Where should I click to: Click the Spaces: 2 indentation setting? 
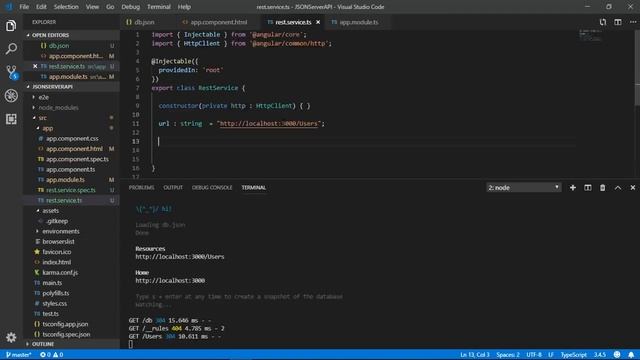pyautogui.click(x=508, y=354)
